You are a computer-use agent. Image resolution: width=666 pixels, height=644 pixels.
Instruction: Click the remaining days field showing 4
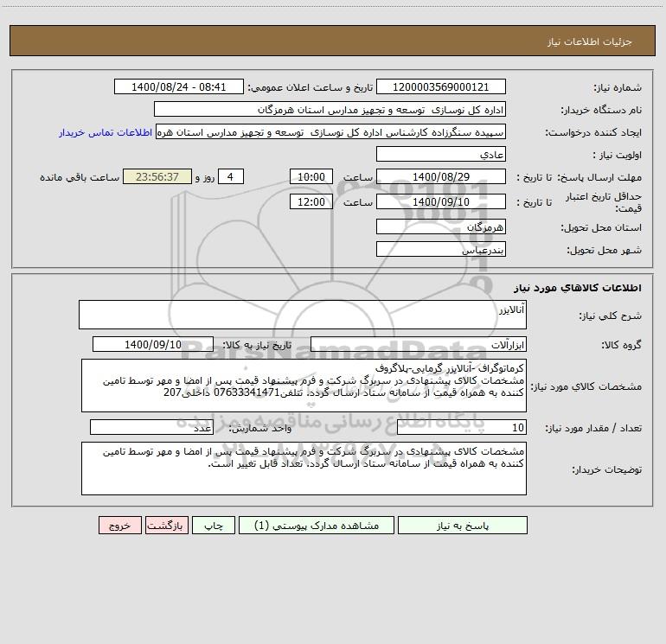[231, 176]
